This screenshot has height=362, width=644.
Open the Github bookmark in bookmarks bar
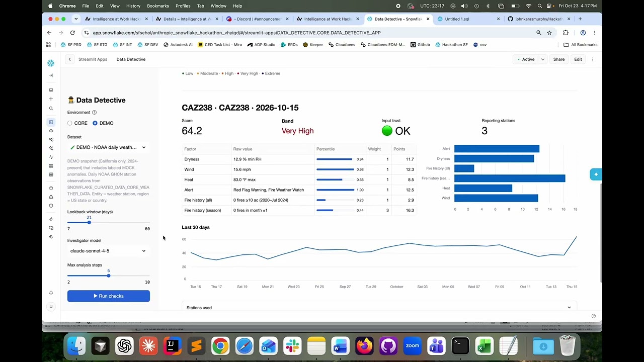(x=420, y=45)
